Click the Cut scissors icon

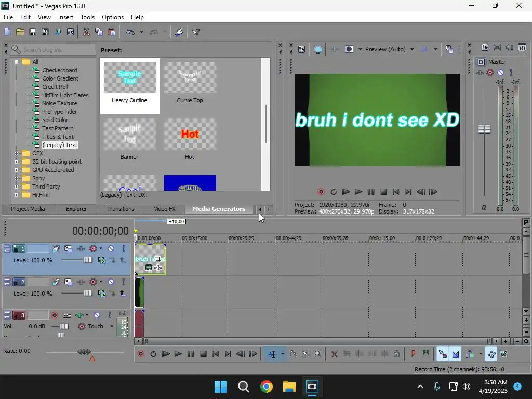(x=86, y=32)
